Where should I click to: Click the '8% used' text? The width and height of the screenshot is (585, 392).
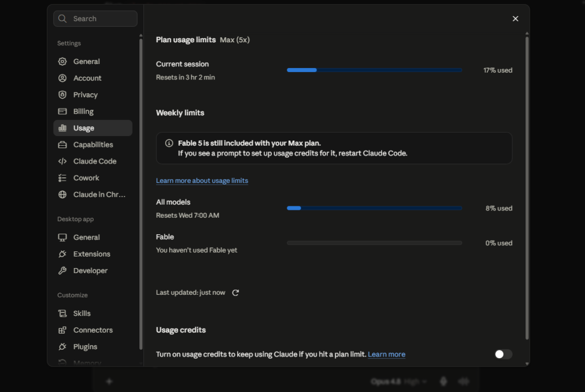(499, 209)
